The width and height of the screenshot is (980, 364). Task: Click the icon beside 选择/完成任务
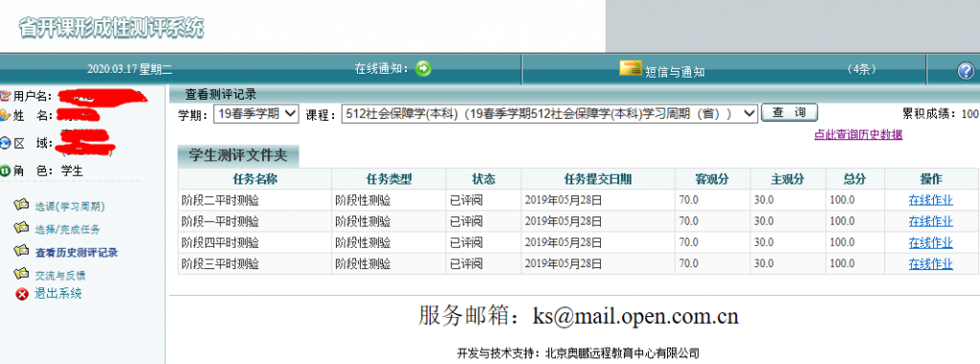(x=22, y=228)
